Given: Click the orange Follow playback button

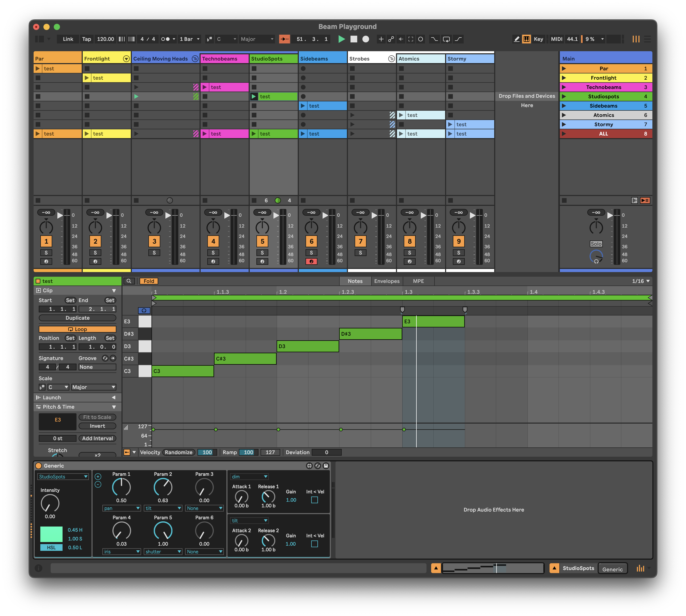Looking at the screenshot, I should tap(285, 39).
